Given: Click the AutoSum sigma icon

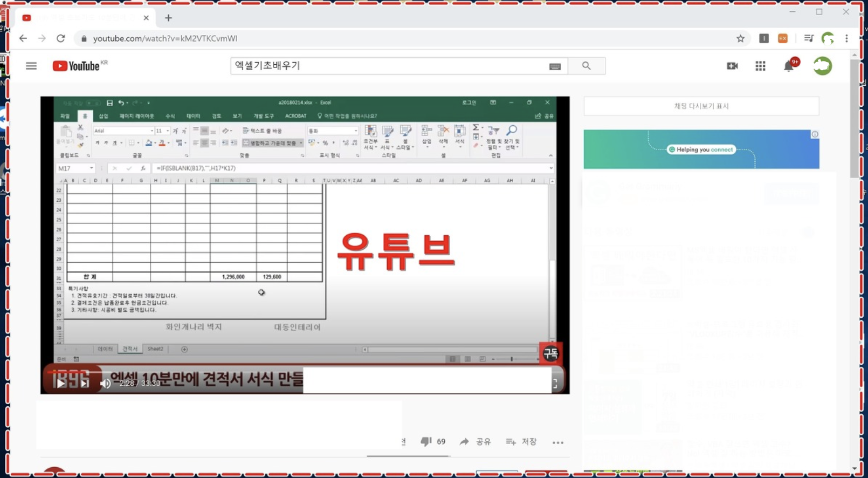Looking at the screenshot, I should (476, 128).
